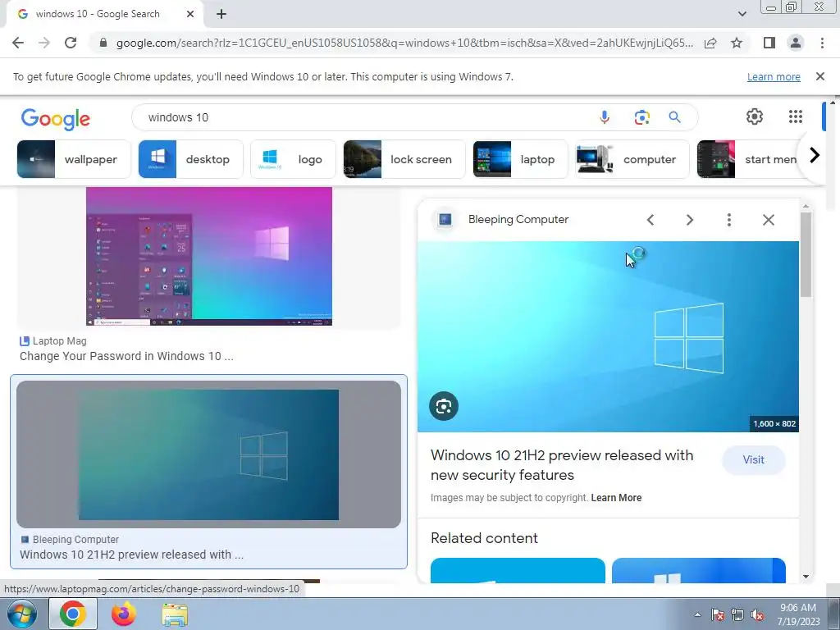Go back using the browser back arrow
The image size is (840, 630).
18,43
